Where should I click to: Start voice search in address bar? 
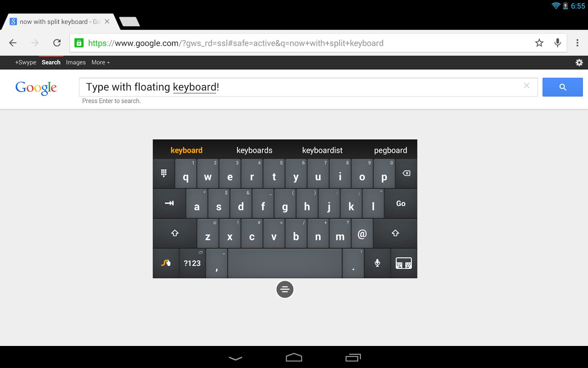click(558, 43)
